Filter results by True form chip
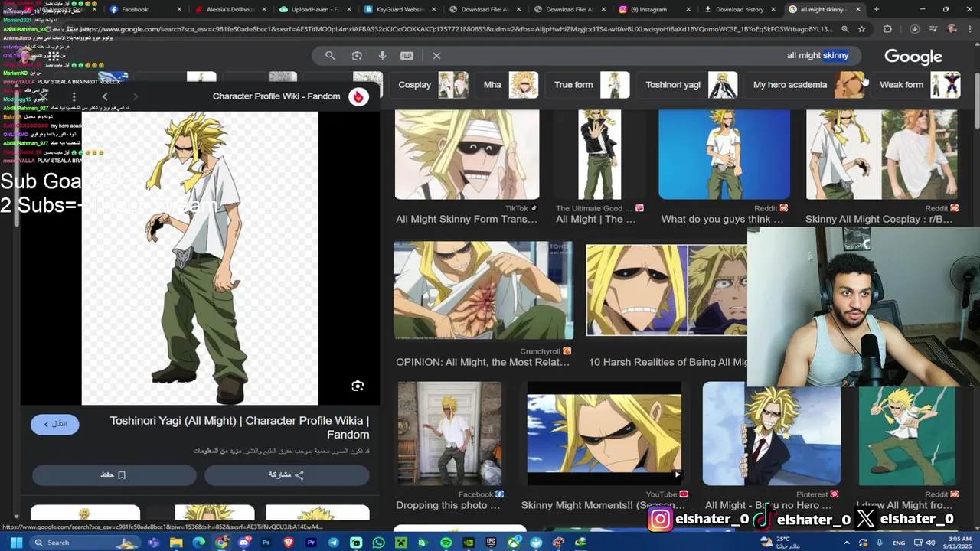Image resolution: width=980 pixels, height=551 pixels. pyautogui.click(x=587, y=85)
